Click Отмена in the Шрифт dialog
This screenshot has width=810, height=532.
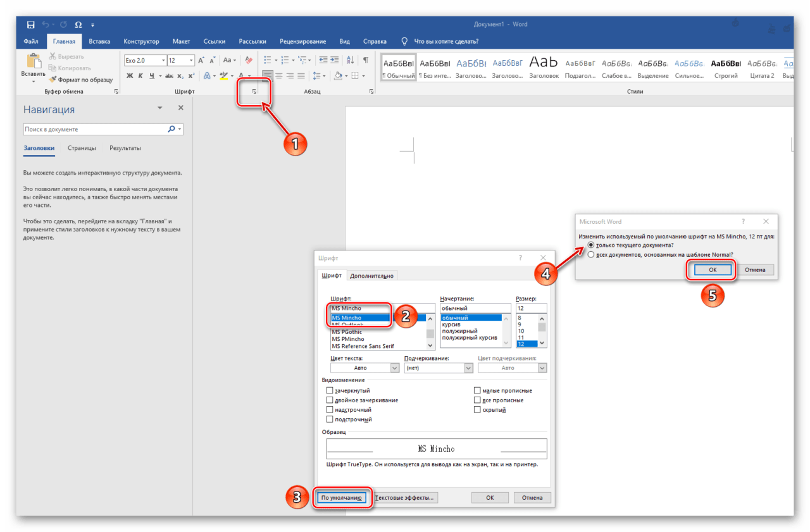pyautogui.click(x=532, y=498)
